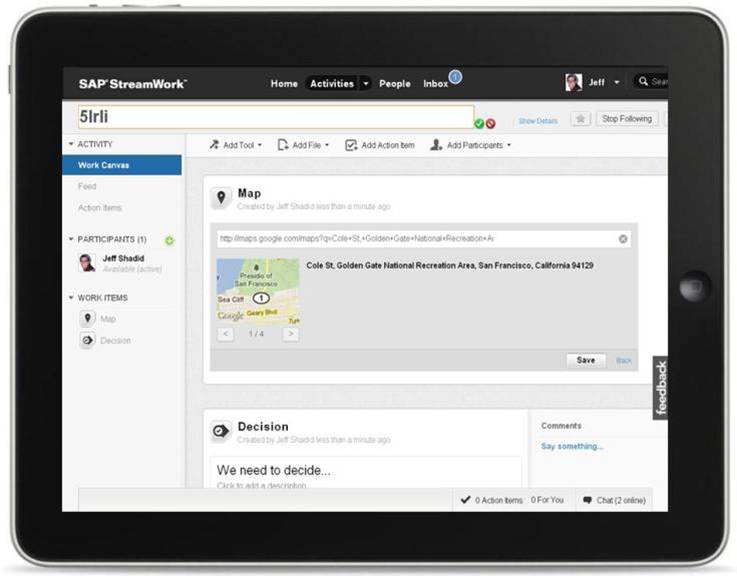The image size is (737, 576).
Task: Open Chat (2 online) in footer
Action: [615, 500]
